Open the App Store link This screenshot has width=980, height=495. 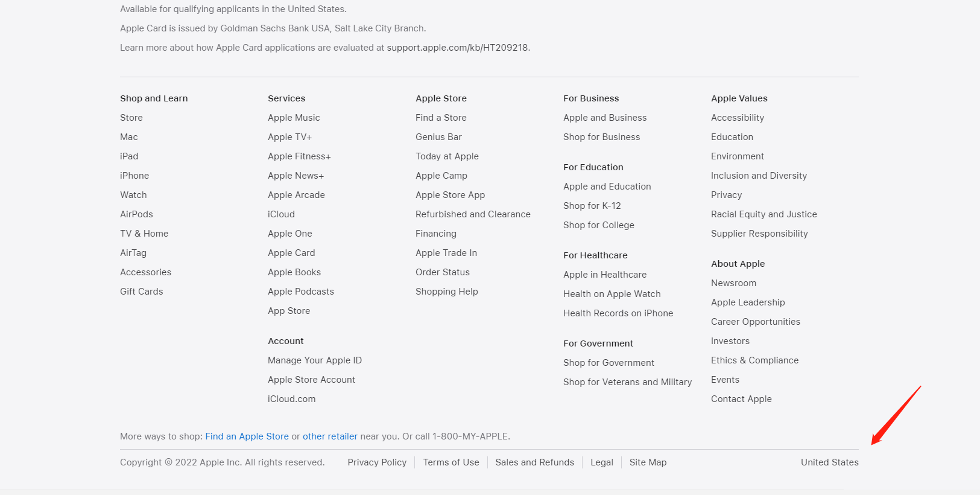(x=289, y=311)
